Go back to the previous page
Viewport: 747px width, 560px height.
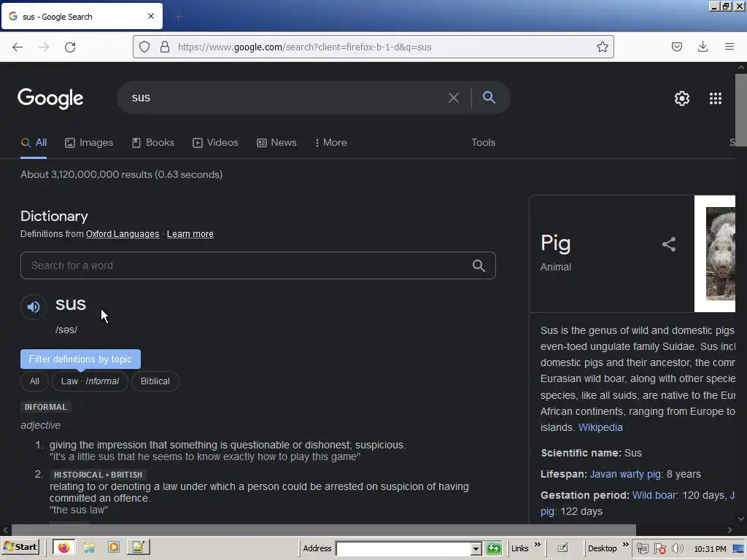tap(18, 47)
